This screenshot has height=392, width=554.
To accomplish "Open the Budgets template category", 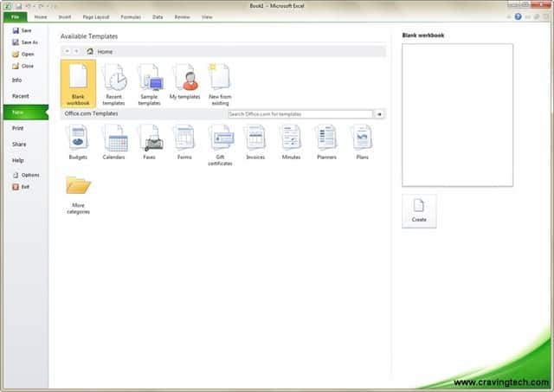I will pyautogui.click(x=78, y=142).
